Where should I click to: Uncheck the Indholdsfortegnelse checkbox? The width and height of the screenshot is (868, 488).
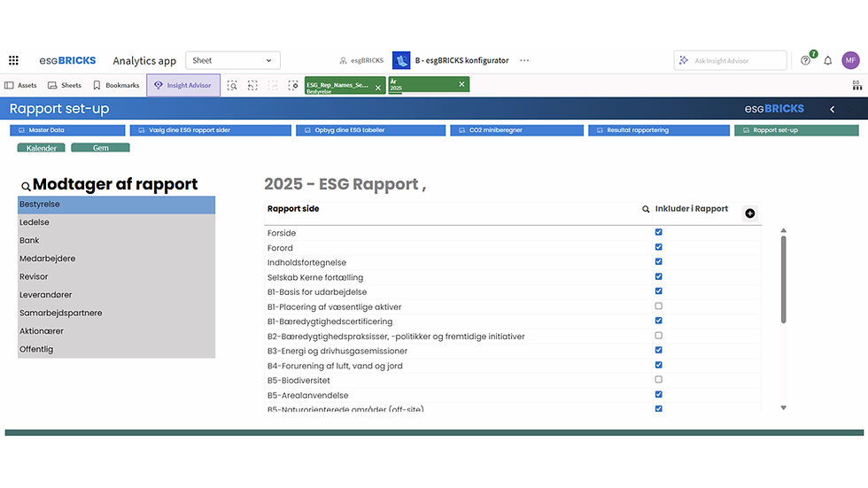point(659,261)
